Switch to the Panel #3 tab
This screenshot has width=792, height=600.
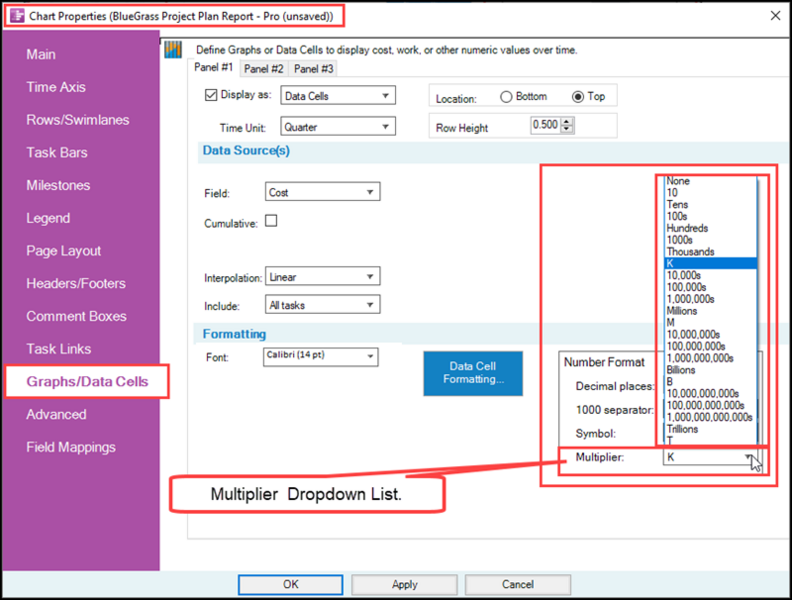click(x=314, y=69)
